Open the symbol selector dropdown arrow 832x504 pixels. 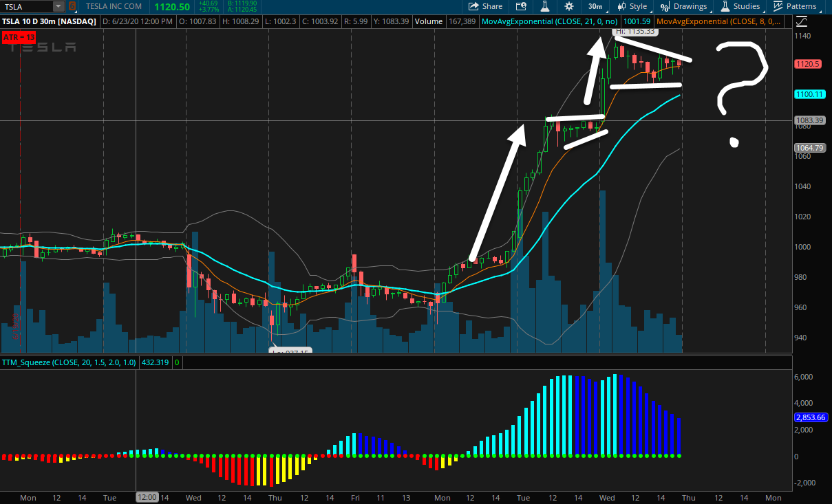click(x=58, y=6)
